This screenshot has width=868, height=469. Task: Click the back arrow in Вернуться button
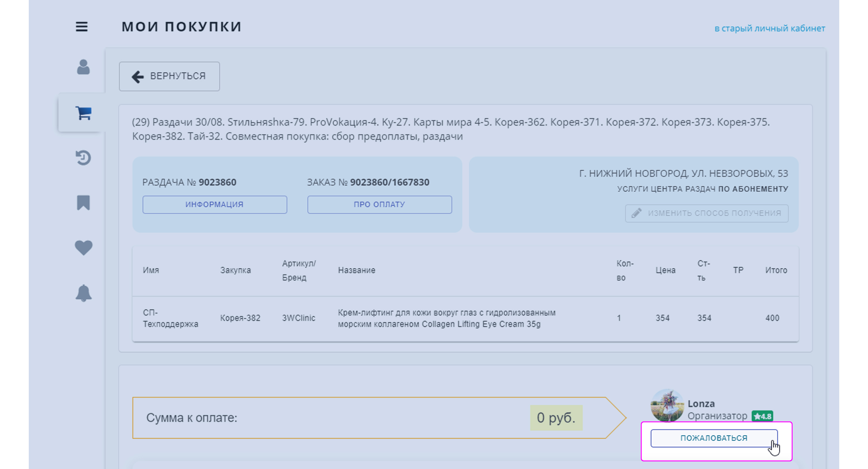click(x=137, y=77)
